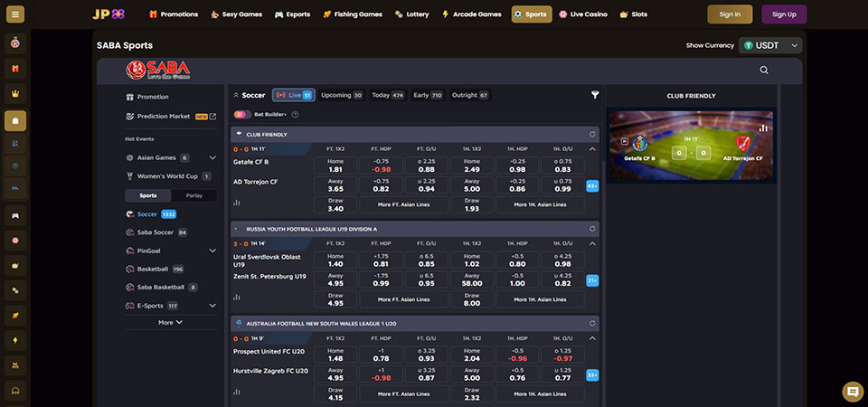The width and height of the screenshot is (868, 407).
Task: Refresh the Australia New South Wales League odds
Action: tap(592, 323)
